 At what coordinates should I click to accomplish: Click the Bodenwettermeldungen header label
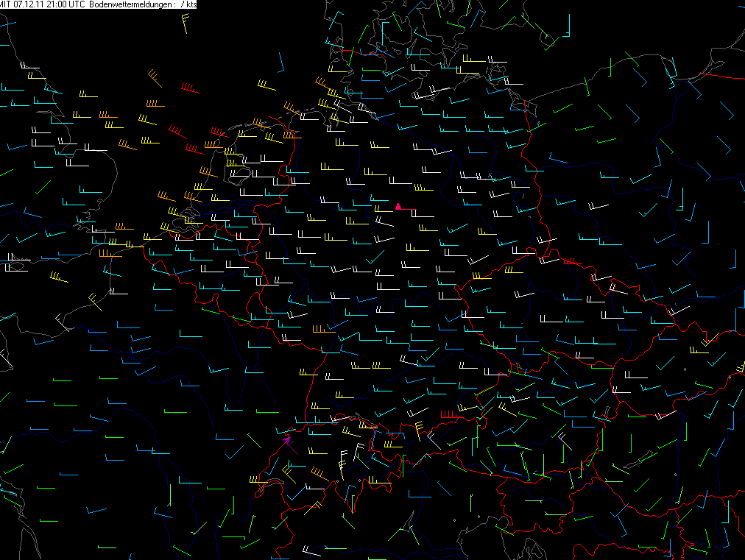point(130,4)
